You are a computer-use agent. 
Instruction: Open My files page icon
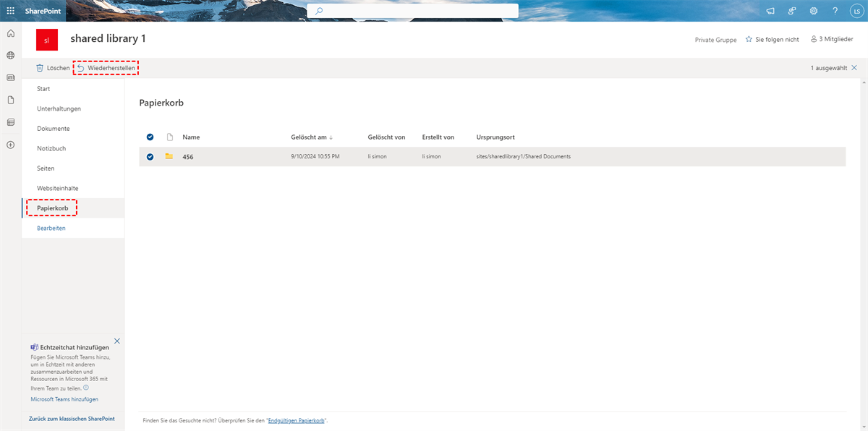point(10,100)
